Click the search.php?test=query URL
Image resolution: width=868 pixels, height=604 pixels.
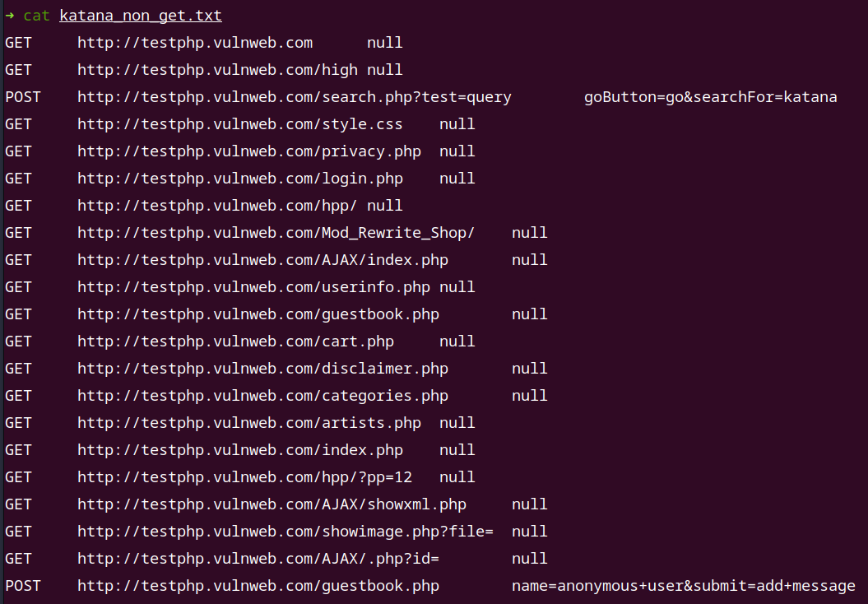point(295,97)
